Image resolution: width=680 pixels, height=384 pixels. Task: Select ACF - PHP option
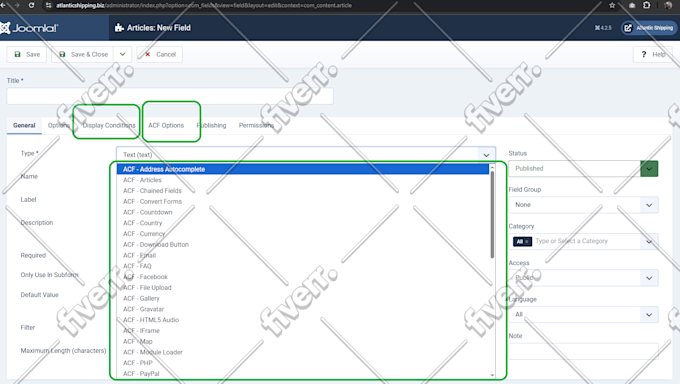tap(303, 363)
